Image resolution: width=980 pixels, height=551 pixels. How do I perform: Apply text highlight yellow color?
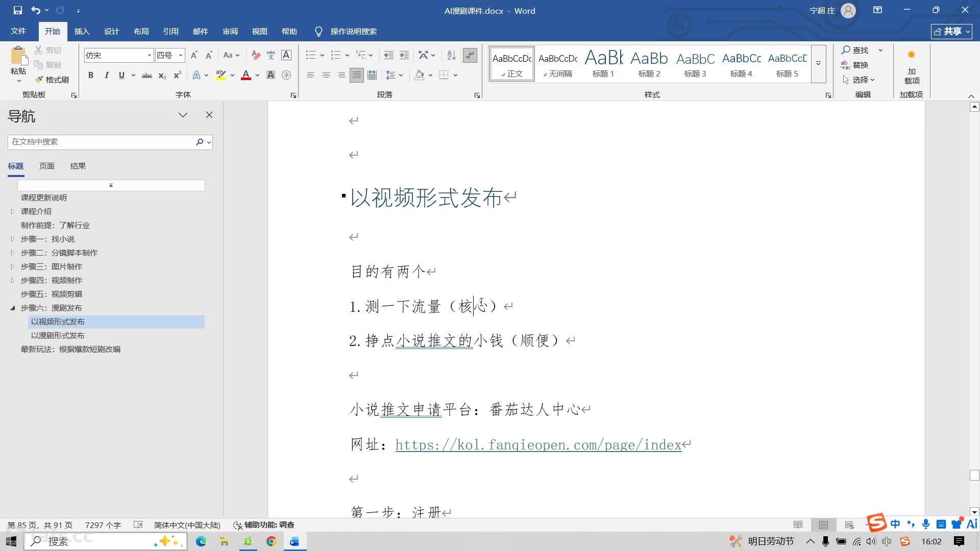point(221,76)
